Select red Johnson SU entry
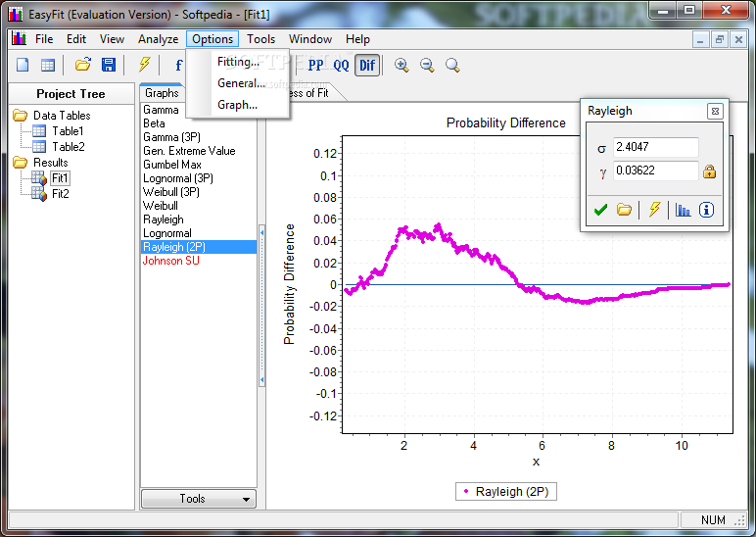756x537 pixels. (x=199, y=261)
